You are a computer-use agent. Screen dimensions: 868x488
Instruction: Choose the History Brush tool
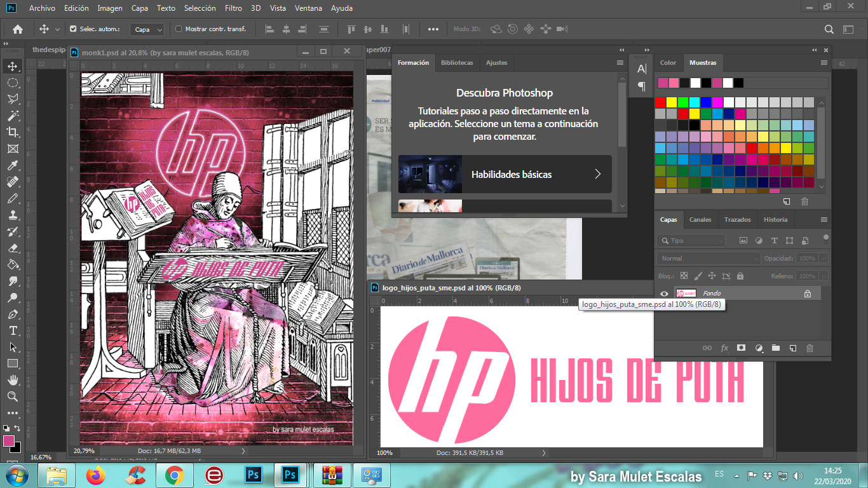pos(13,231)
